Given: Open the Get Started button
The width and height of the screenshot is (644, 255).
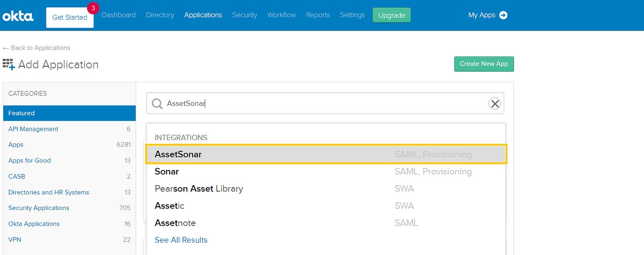Looking at the screenshot, I should (x=70, y=17).
